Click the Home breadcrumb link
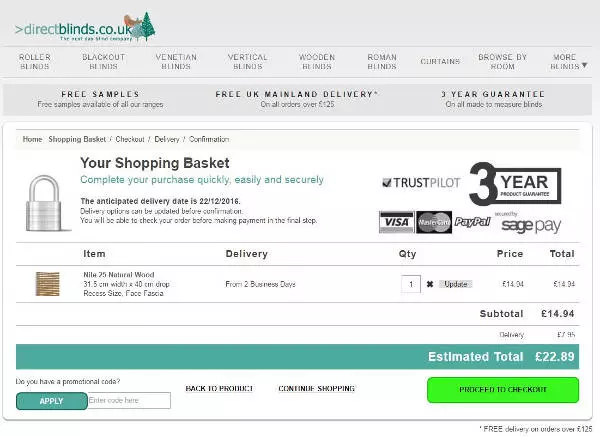The width and height of the screenshot is (600, 437). coord(32,139)
